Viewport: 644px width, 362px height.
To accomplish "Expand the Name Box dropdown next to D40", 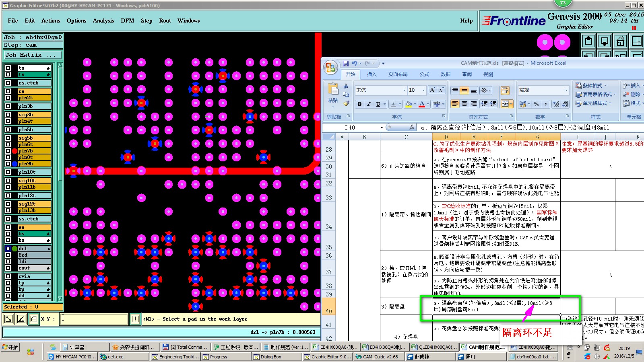I will click(382, 127).
